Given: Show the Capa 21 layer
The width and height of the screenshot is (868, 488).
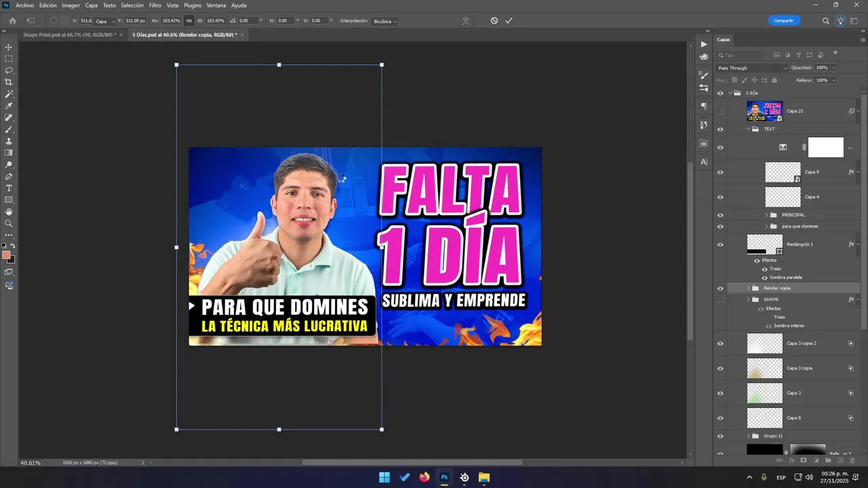Looking at the screenshot, I should (720, 111).
